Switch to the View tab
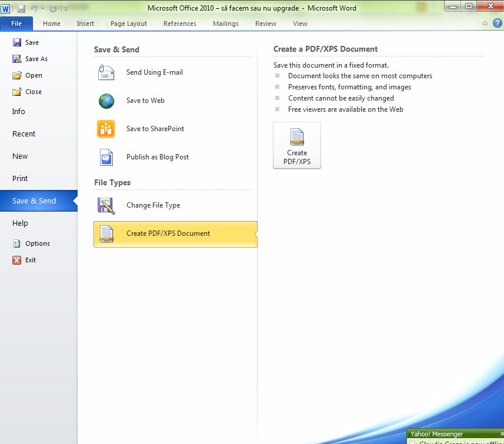Viewport: 504px width, 444px height. pyautogui.click(x=300, y=24)
